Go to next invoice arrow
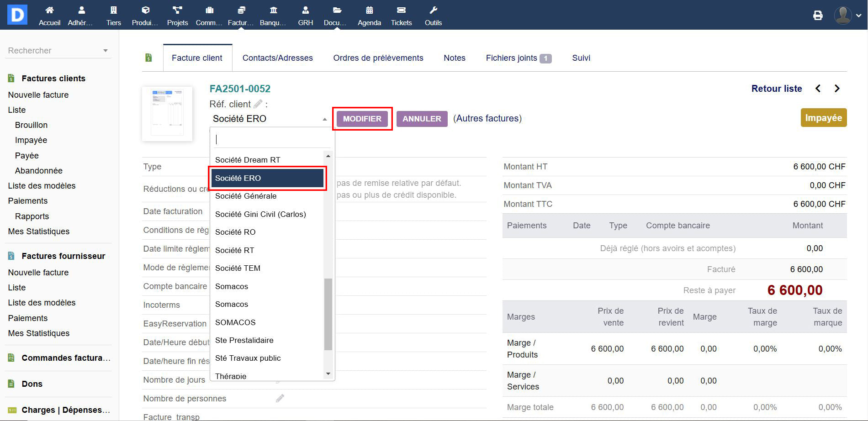 (x=837, y=89)
